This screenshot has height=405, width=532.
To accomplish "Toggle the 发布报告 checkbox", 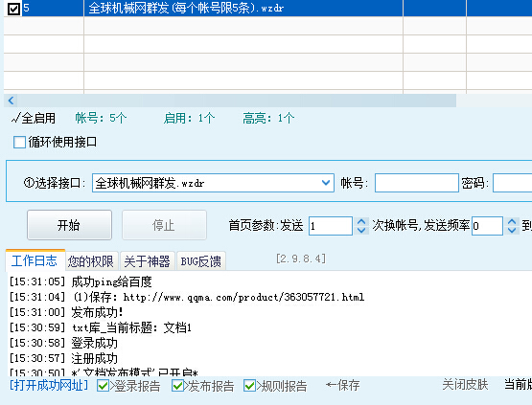I will coord(177,386).
